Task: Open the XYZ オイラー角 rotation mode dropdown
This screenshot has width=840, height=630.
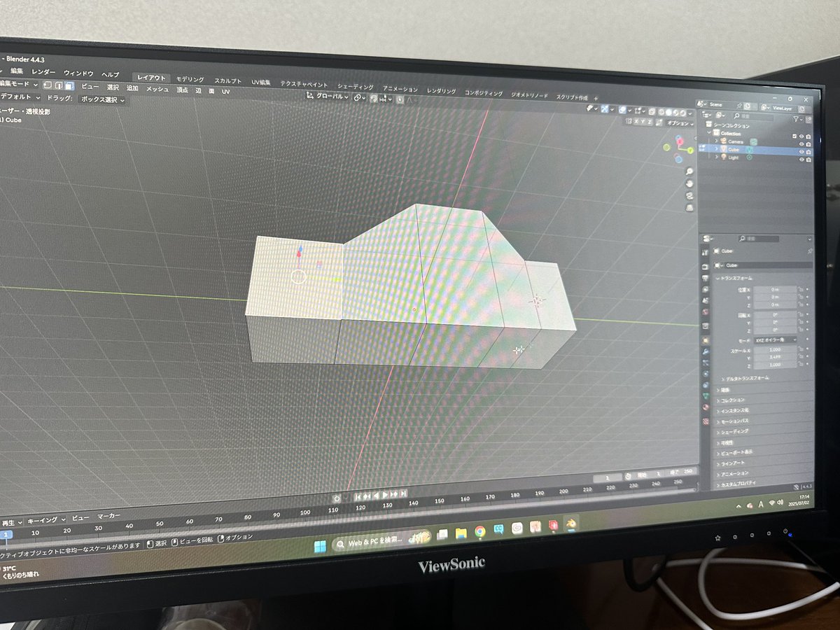Action: click(776, 339)
